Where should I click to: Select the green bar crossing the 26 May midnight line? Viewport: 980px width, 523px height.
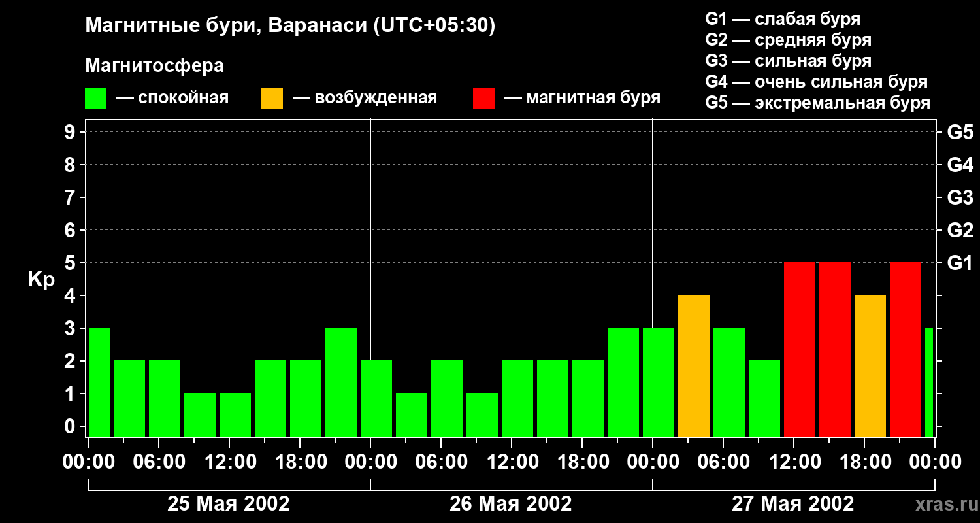(376, 399)
